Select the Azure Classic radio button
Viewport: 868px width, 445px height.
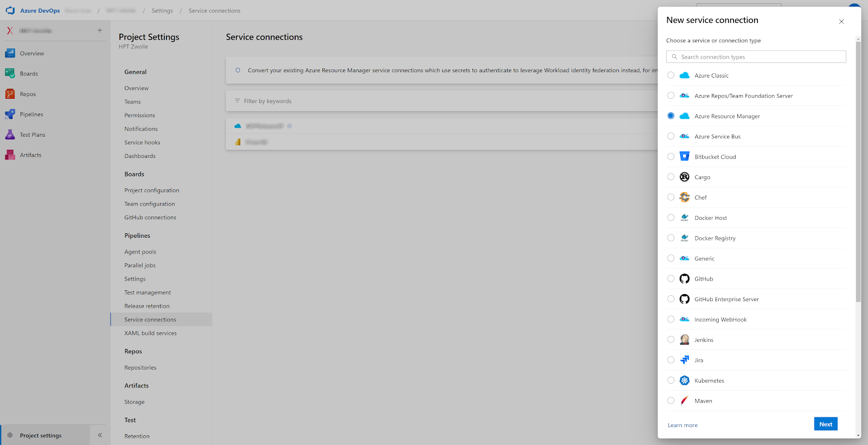[x=671, y=75]
